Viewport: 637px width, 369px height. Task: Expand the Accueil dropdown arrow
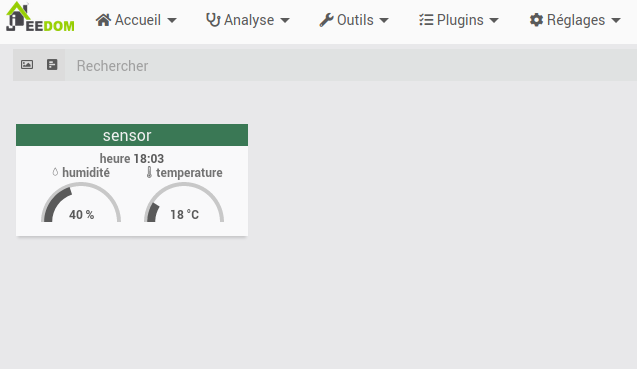pos(172,20)
